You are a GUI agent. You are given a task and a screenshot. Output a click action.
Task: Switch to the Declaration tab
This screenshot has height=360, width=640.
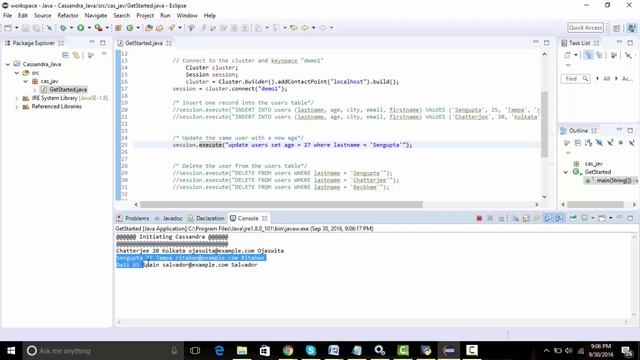point(206,218)
